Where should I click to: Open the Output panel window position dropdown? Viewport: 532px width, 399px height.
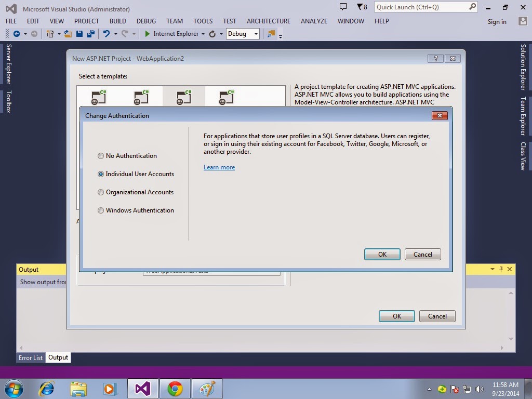(x=493, y=269)
